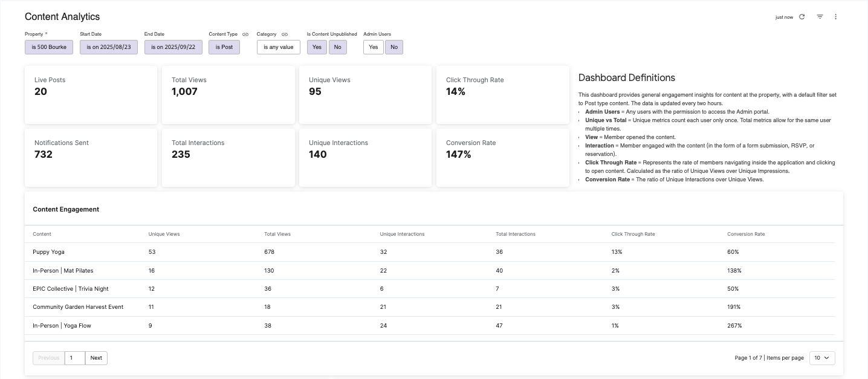This screenshot has height=379, width=868.
Task: Toggle the filters bar icon
Action: [x=820, y=17]
